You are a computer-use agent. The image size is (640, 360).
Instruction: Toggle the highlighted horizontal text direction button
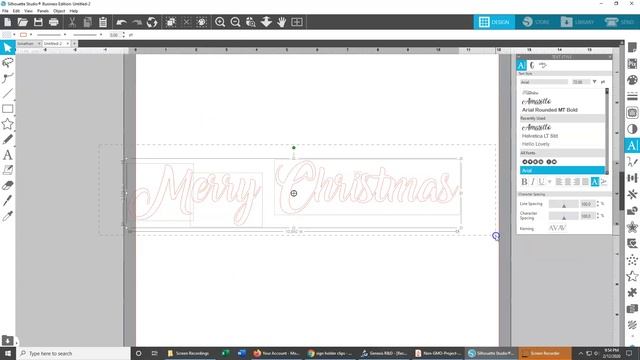tap(595, 182)
